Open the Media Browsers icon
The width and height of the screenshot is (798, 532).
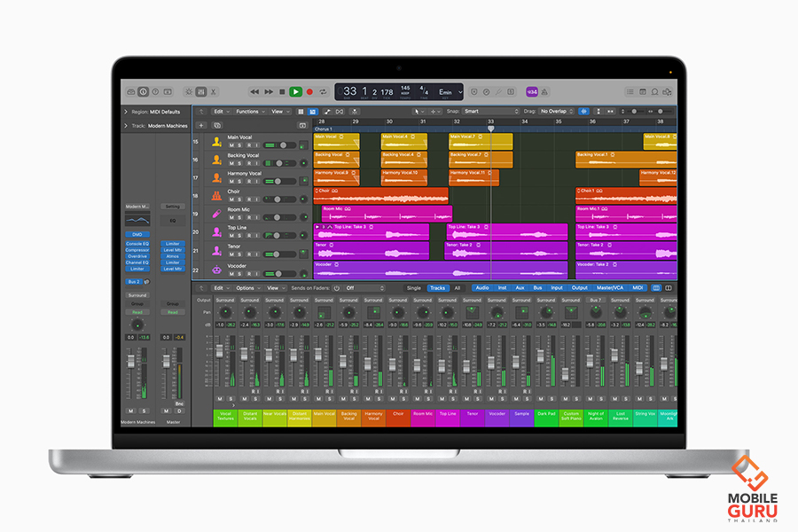pos(667,92)
